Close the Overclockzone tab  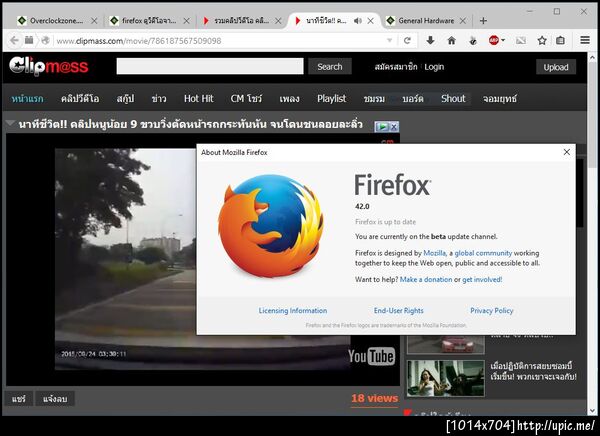tap(94, 21)
